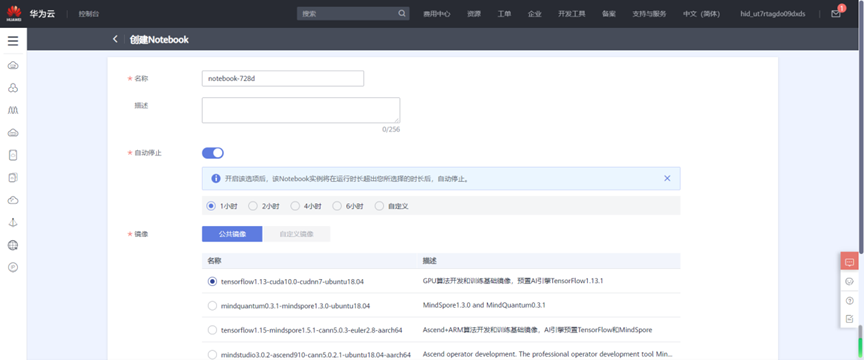
Task: Click the 创建Notebook page title
Action: click(x=159, y=40)
